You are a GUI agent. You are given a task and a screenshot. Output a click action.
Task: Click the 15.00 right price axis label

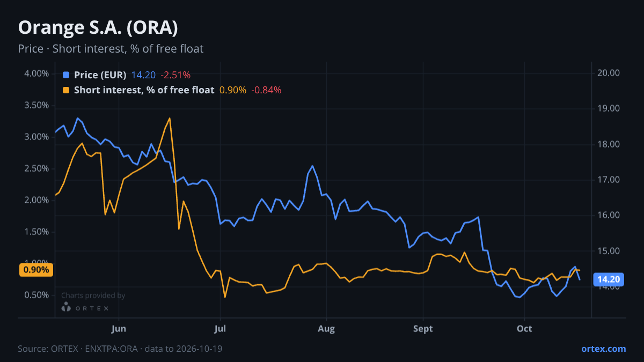[609, 251]
